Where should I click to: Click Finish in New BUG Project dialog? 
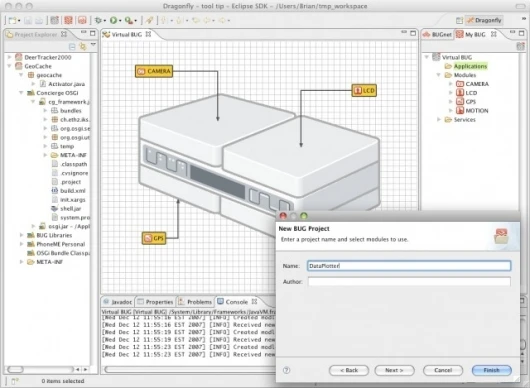coord(491,370)
